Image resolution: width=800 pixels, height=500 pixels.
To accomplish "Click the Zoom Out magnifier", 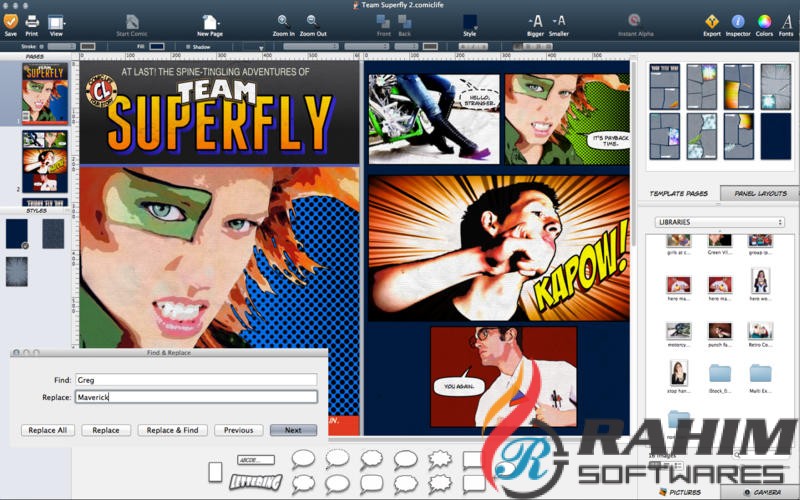I will tap(312, 21).
